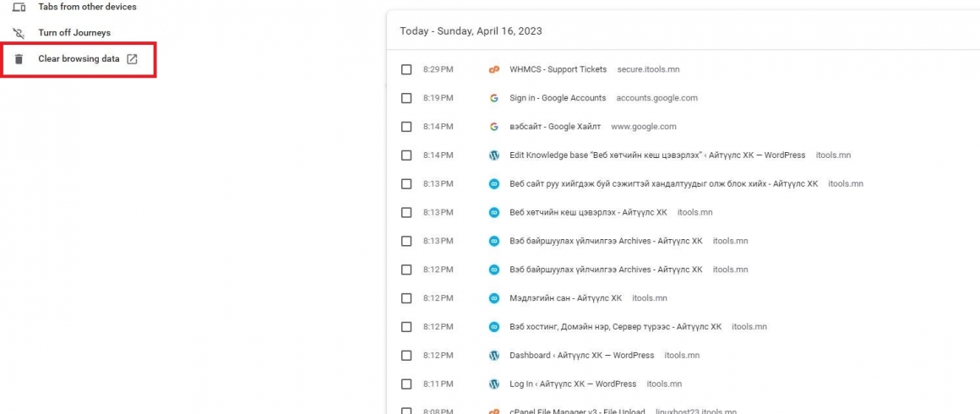Mark checkbox for Log In WordPress entry

pyautogui.click(x=406, y=384)
